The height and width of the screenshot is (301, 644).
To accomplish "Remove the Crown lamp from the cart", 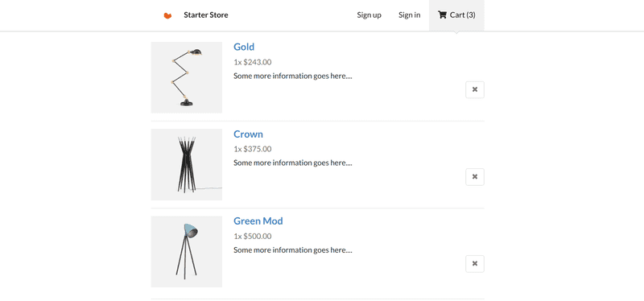I will [475, 176].
